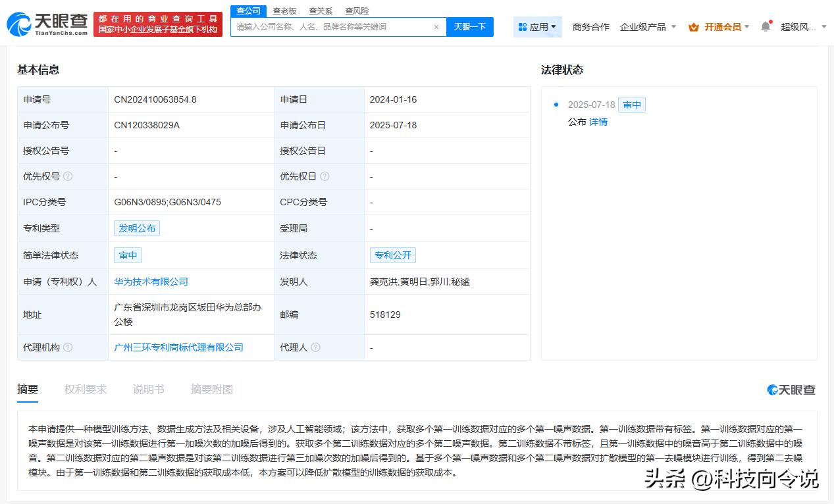Switch to the 查关系 search tab
This screenshot has height=504, width=834.
point(321,11)
